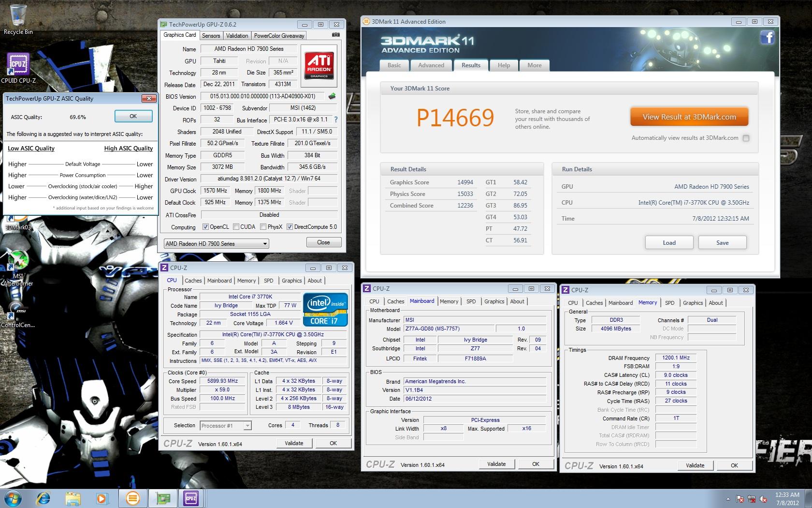Click the DRAM Frequency 1200.1 MHz field
Image resolution: width=812 pixels, height=508 pixels.
pos(676,358)
